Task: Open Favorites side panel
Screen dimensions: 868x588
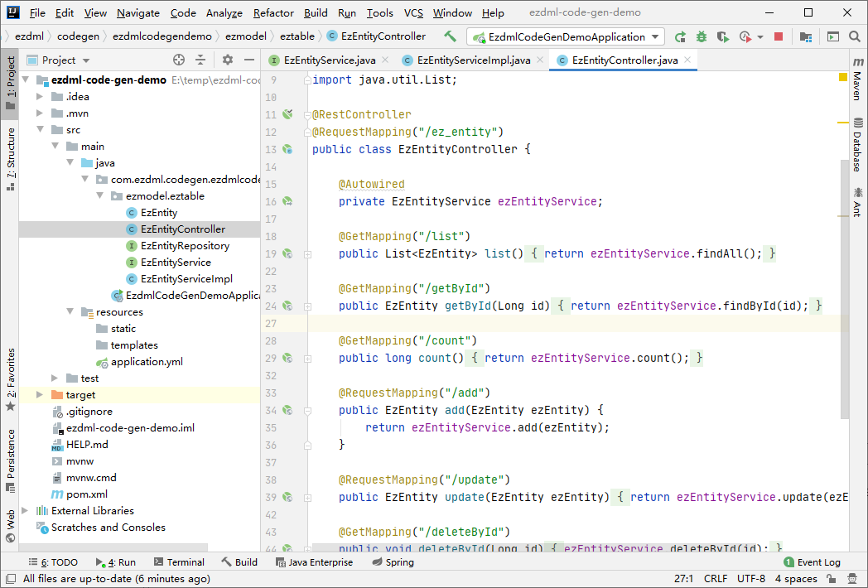Action: (10, 380)
